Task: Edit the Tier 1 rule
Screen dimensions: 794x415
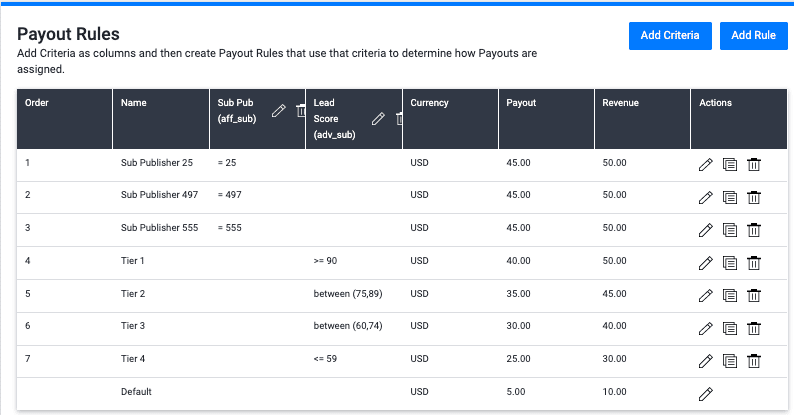Action: [x=705, y=263]
